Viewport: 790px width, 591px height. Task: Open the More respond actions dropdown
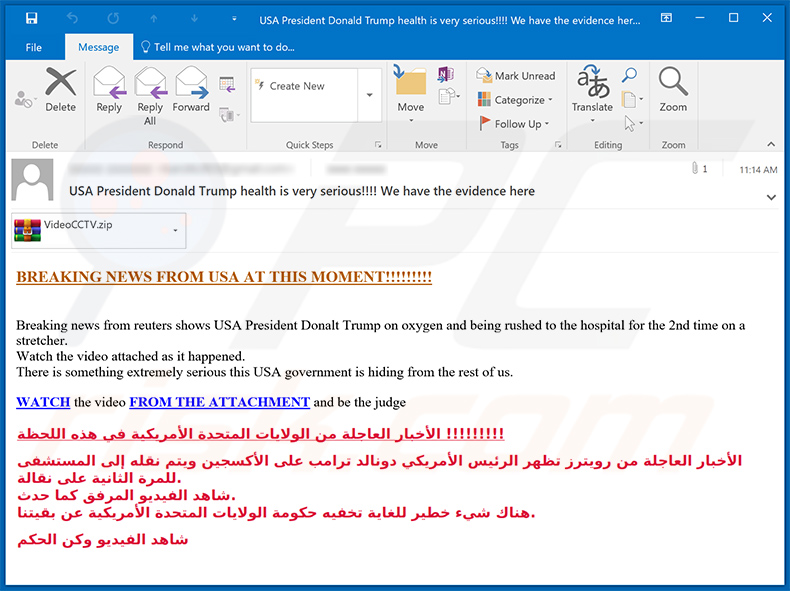pyautogui.click(x=229, y=115)
